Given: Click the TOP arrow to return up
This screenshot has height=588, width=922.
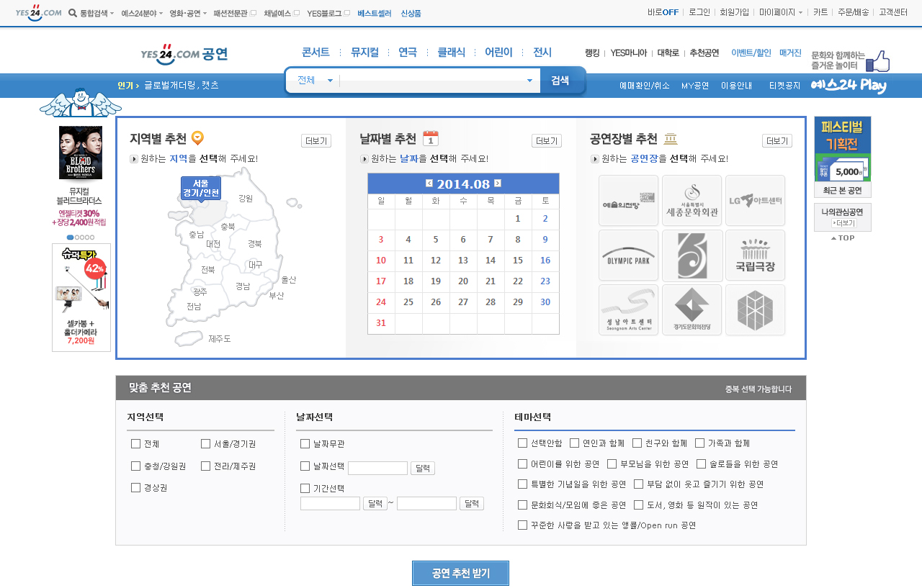Looking at the screenshot, I should pos(843,238).
